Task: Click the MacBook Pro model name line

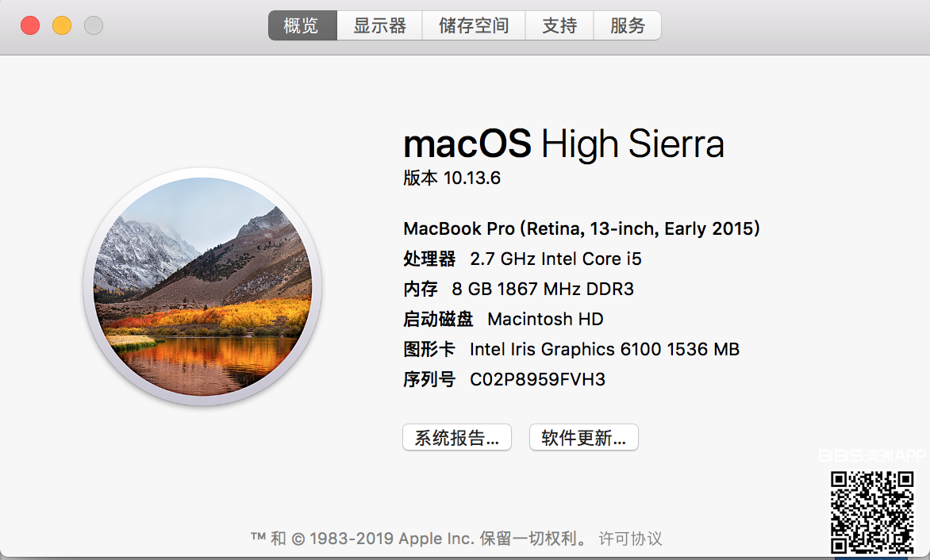Action: pos(582,228)
